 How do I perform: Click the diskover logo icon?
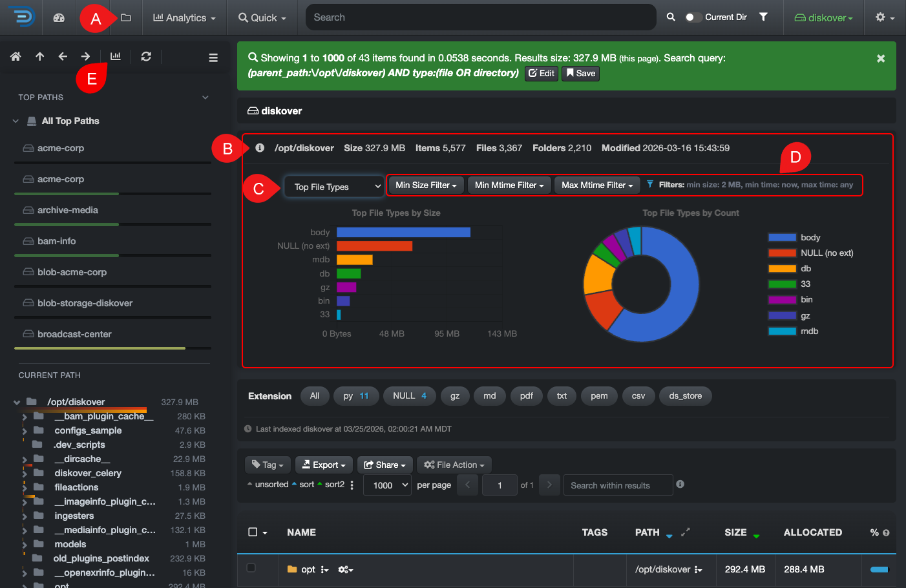pos(22,17)
